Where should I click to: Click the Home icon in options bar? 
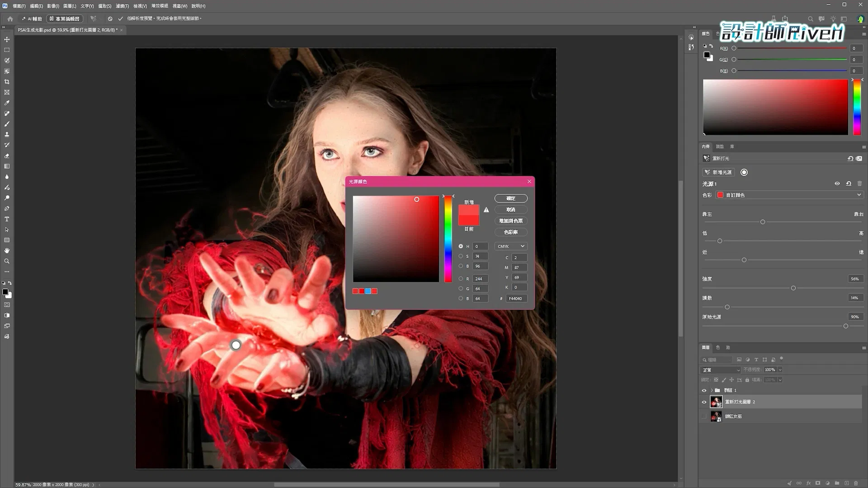[10, 19]
